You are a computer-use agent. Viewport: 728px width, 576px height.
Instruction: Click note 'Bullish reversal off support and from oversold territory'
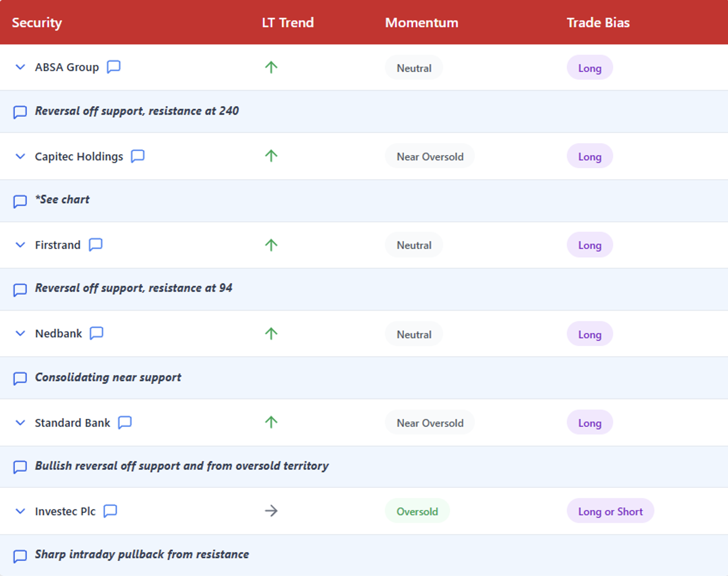[182, 466]
